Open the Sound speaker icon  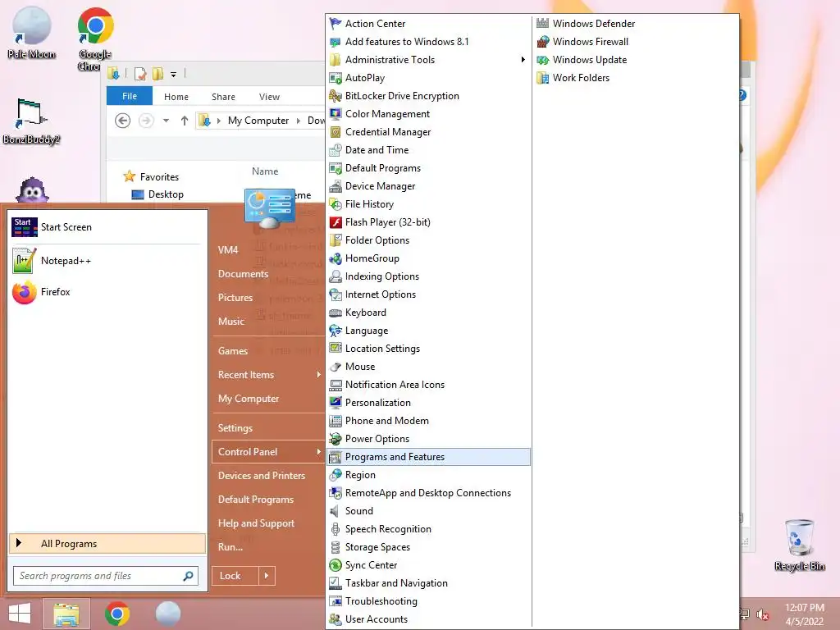click(x=336, y=511)
